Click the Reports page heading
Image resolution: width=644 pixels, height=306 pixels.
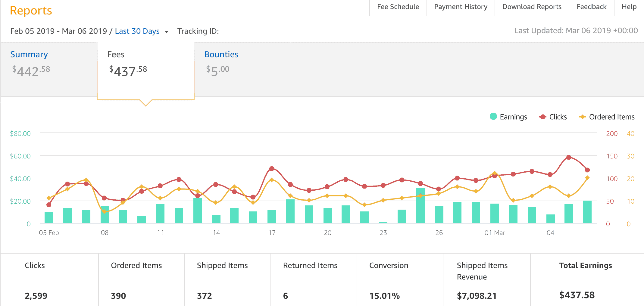(31, 11)
